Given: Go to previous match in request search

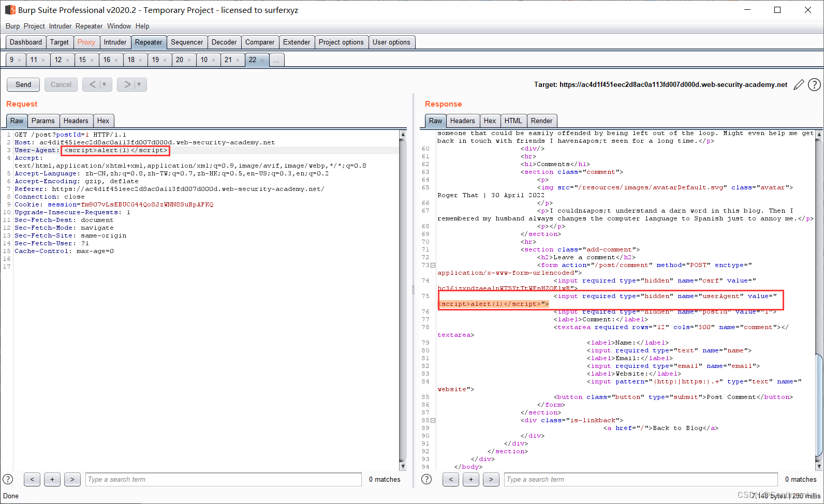Looking at the screenshot, I should (32, 479).
